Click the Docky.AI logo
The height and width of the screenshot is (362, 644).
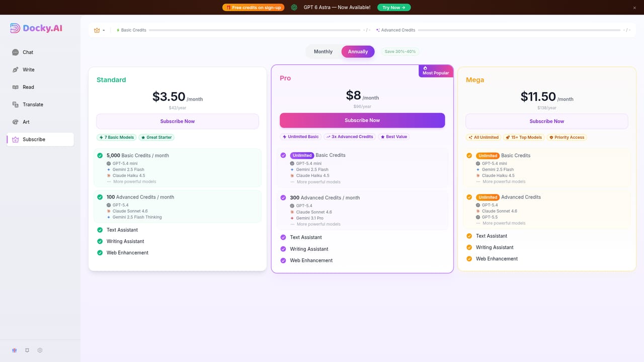(x=37, y=28)
